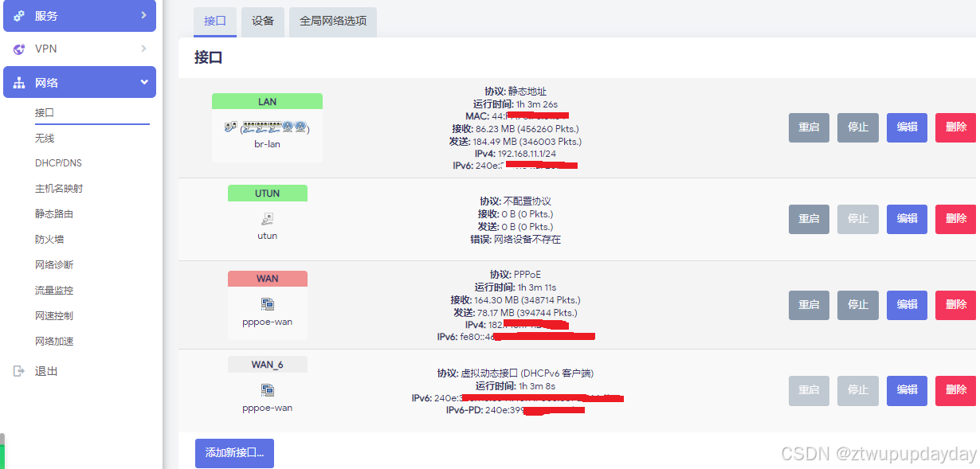Click the pppoe-wan icon under WAN_6
980x469 pixels.
tap(267, 389)
